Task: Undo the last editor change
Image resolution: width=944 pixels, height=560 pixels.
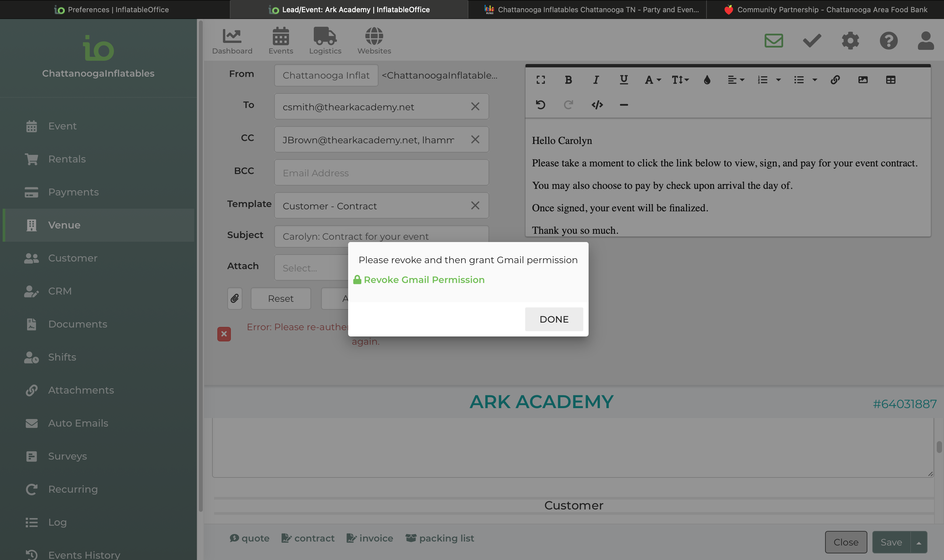Action: coord(540,105)
